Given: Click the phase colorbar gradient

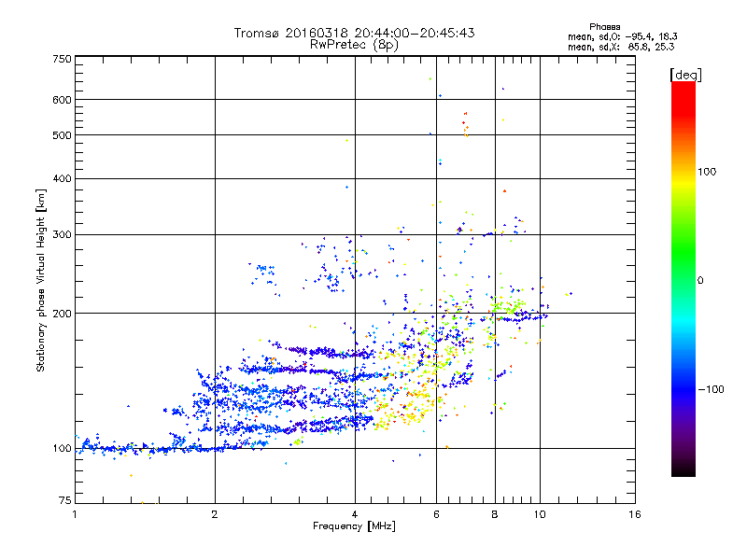Looking at the screenshot, I should (x=684, y=279).
